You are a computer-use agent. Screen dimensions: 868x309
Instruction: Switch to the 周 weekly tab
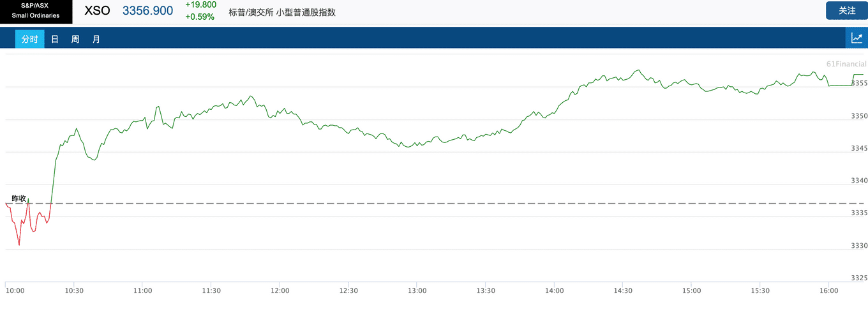(x=75, y=40)
